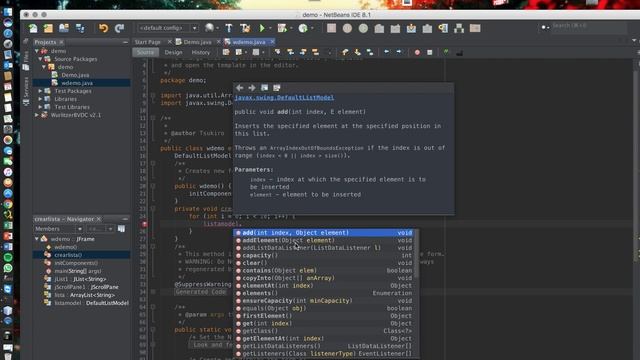Expand the second project node below Test Libraries
Viewport: 640px width, 360px height.
point(37,115)
